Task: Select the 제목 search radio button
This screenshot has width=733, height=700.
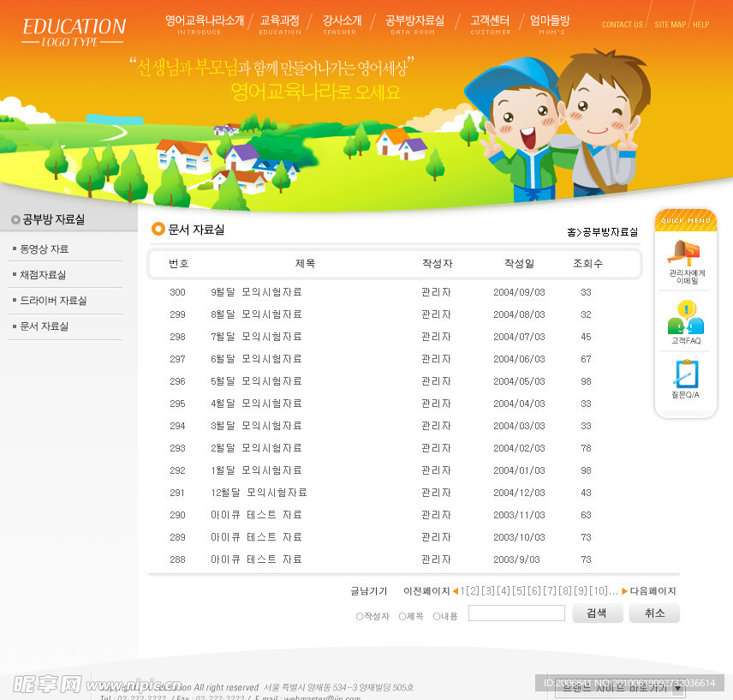Action: pos(402,616)
